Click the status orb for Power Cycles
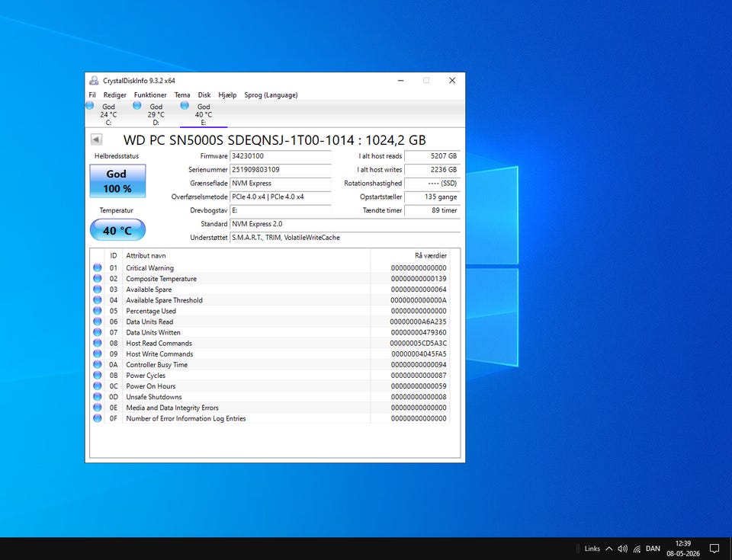This screenshot has height=560, width=732. click(97, 375)
